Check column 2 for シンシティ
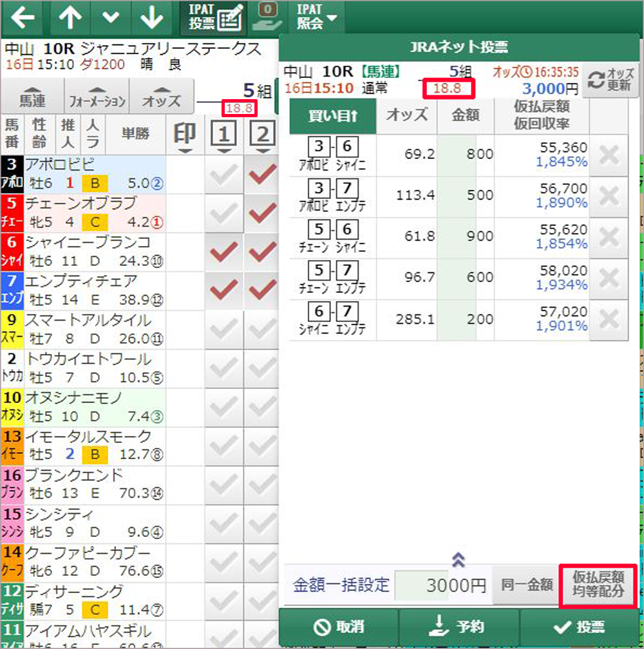Image resolution: width=644 pixels, height=649 pixels. 262,524
